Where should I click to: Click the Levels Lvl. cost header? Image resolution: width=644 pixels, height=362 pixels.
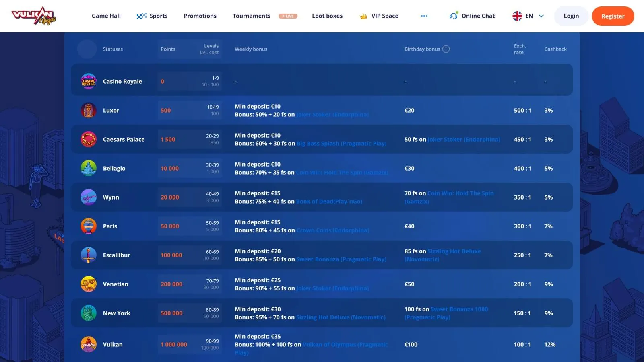[209, 49]
